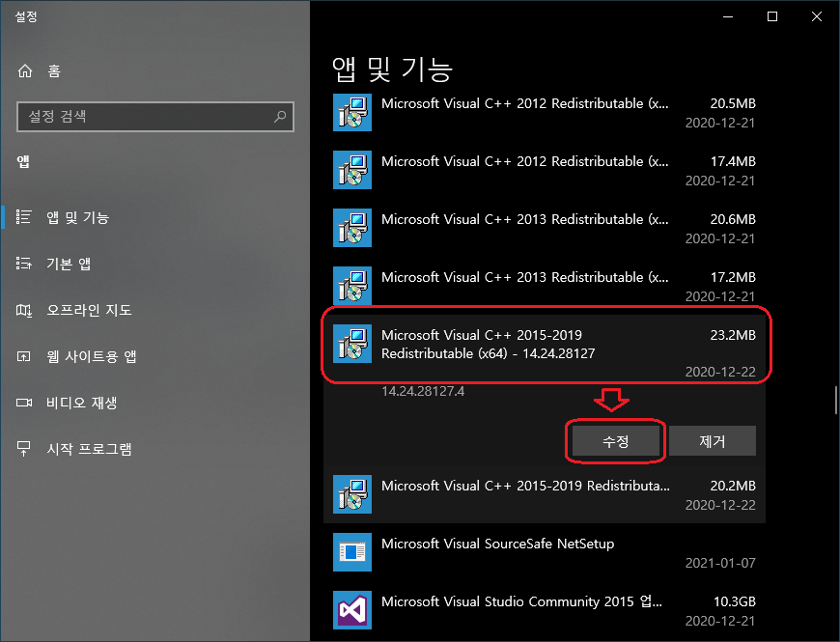The image size is (840, 642).
Task: Click the 앱 및 기능 page heading
Action: point(393,70)
